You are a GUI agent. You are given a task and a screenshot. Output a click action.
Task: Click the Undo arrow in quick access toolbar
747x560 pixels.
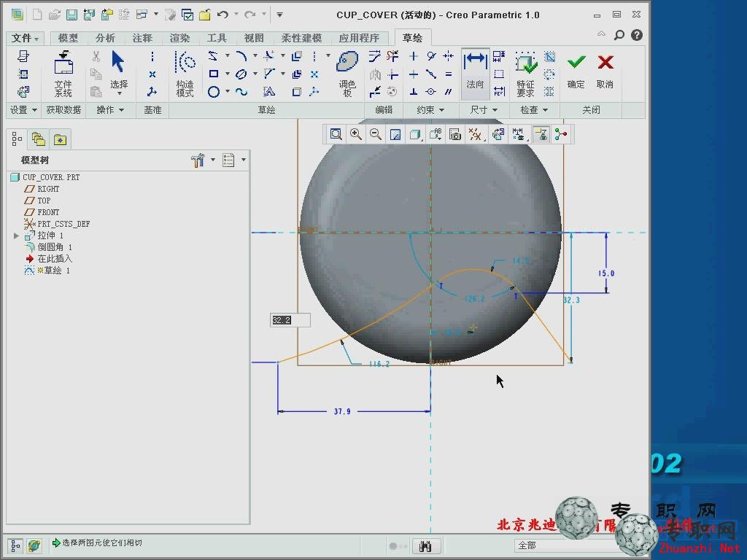222,15
